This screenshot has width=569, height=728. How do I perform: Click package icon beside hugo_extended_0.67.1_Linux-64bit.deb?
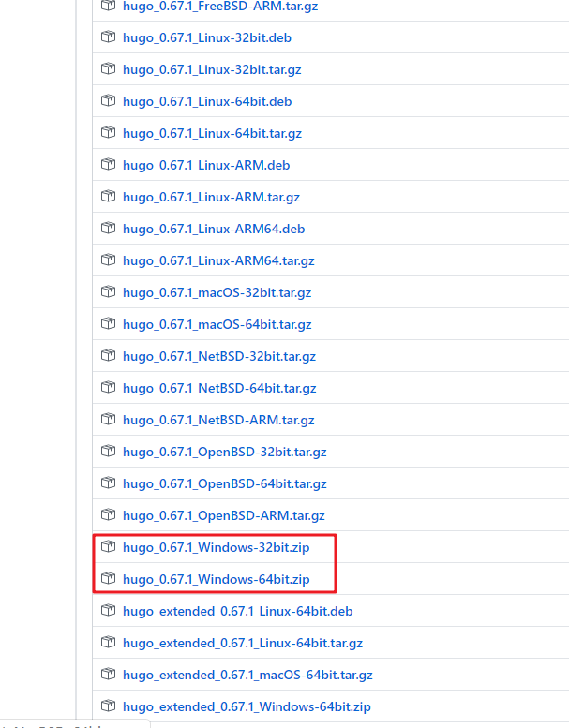108,611
